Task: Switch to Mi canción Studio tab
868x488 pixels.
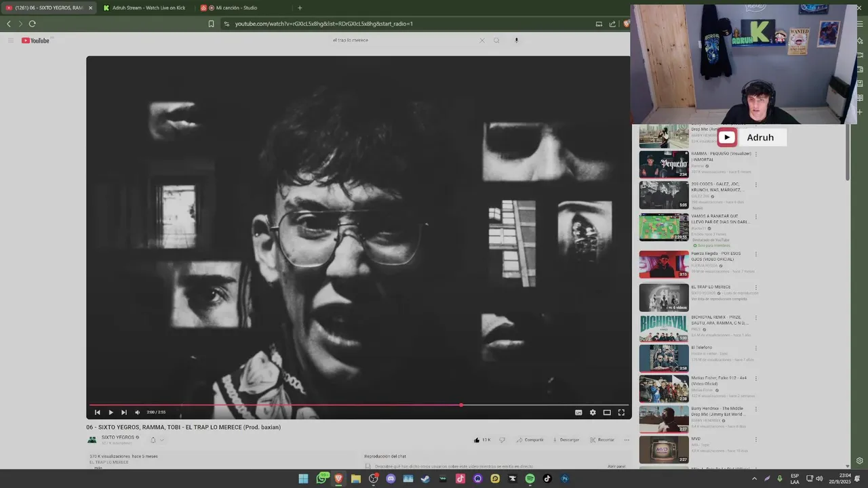Action: (x=234, y=8)
